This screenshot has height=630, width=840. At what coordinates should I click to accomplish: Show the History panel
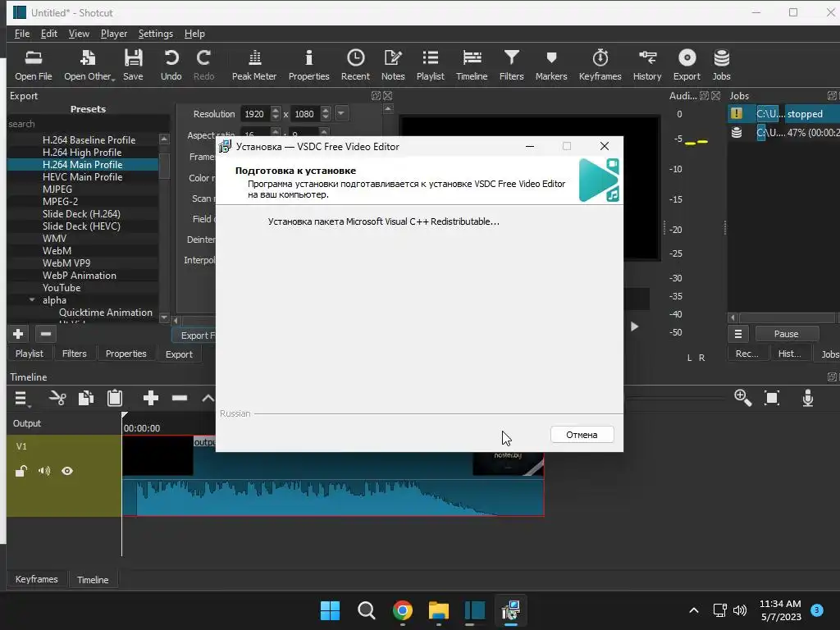[x=647, y=66]
